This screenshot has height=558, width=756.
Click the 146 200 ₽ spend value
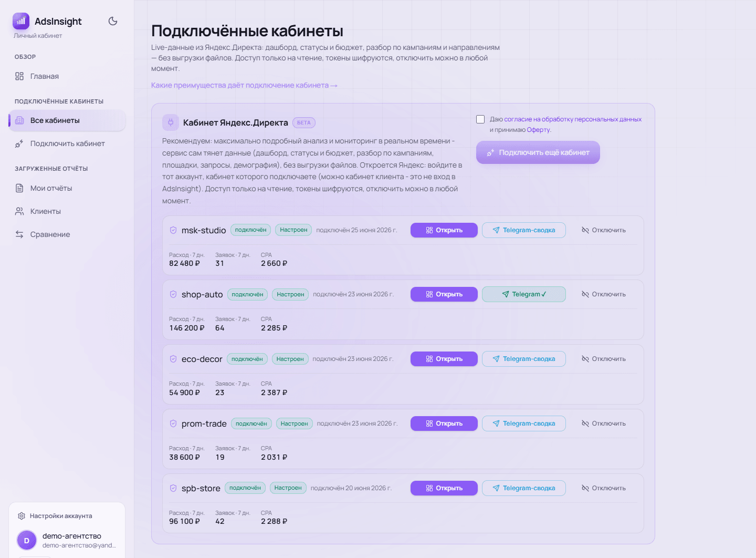coord(187,328)
